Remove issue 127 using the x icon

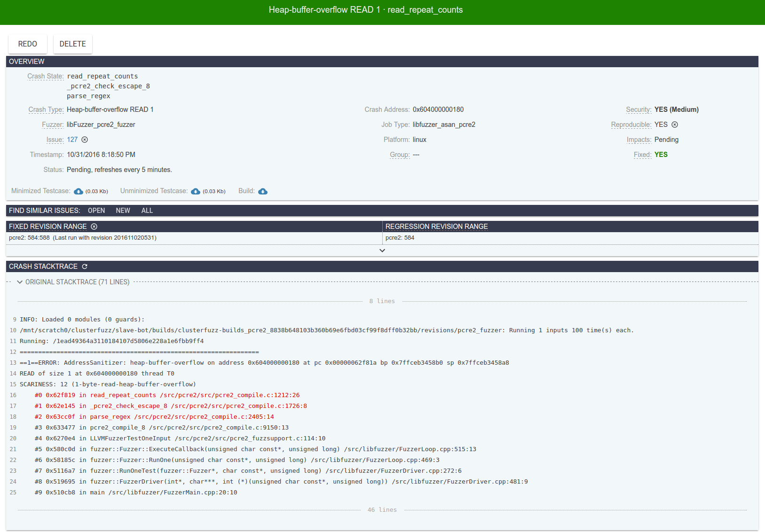(85, 140)
